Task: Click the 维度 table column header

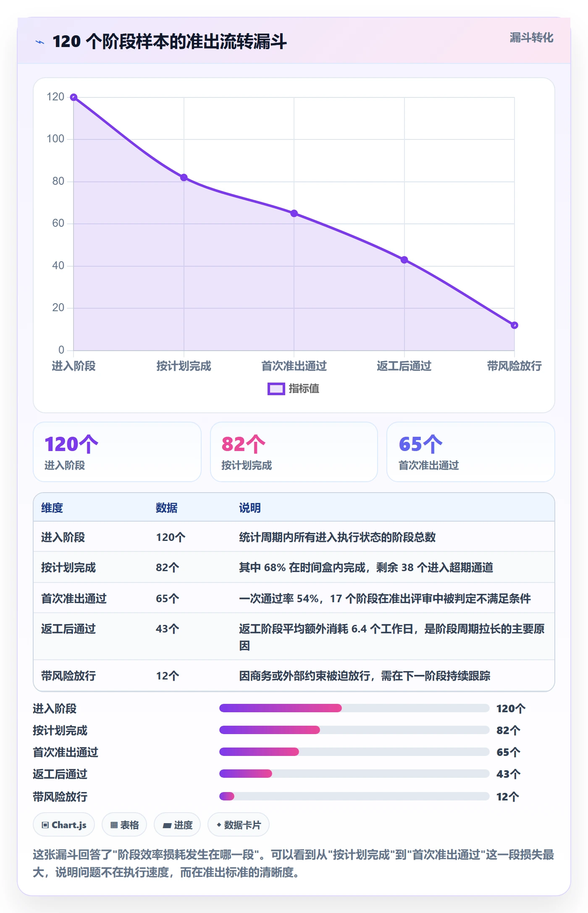Action: click(52, 508)
